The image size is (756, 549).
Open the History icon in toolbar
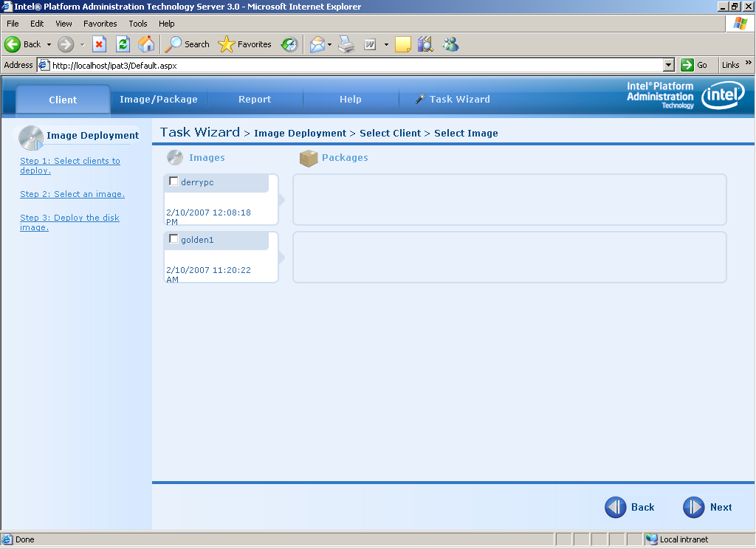pyautogui.click(x=289, y=44)
